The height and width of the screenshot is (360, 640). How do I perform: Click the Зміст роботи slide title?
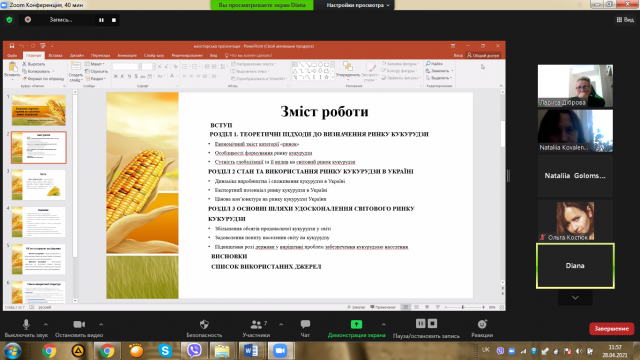point(324,111)
